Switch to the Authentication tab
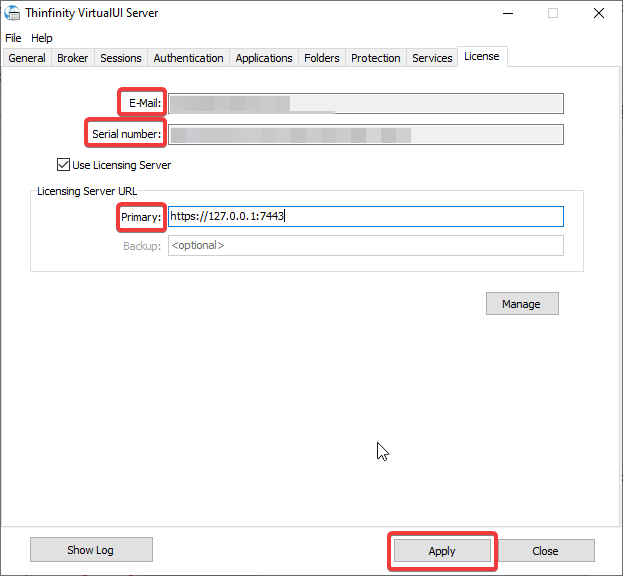Image resolution: width=623 pixels, height=576 pixels. (188, 58)
